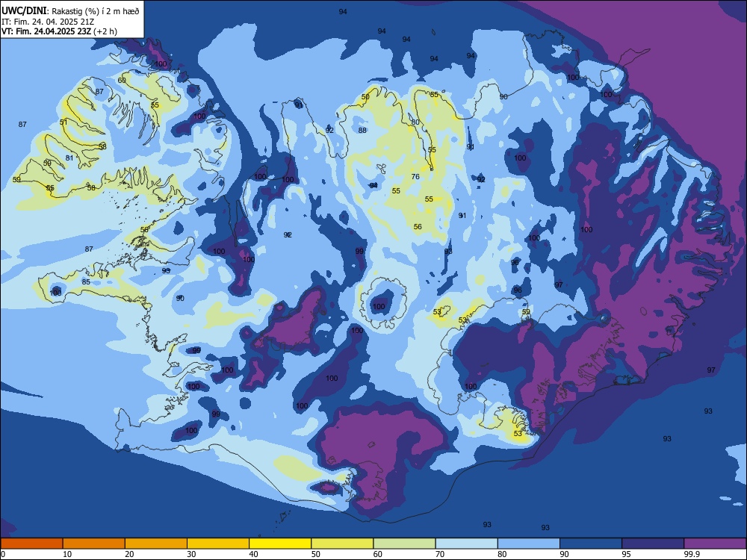Click the '81' value in the Westfjords

point(69,158)
